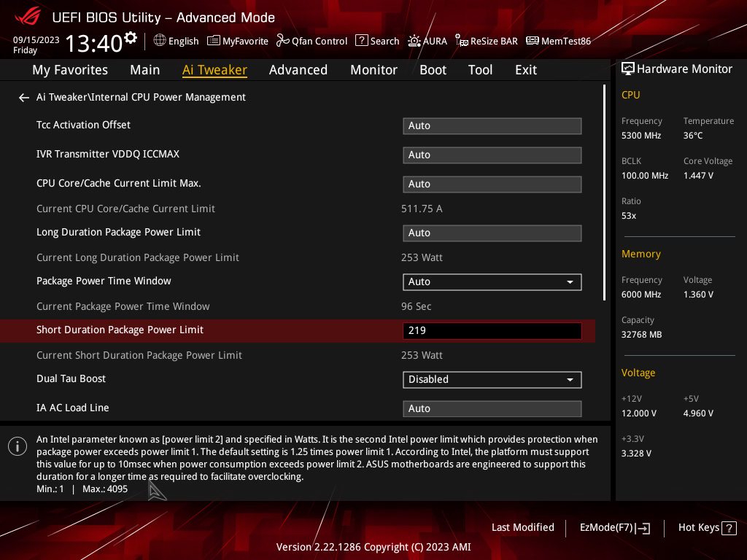Image resolution: width=747 pixels, height=560 pixels.
Task: Open the AURA lighting icon
Action: (x=414, y=41)
